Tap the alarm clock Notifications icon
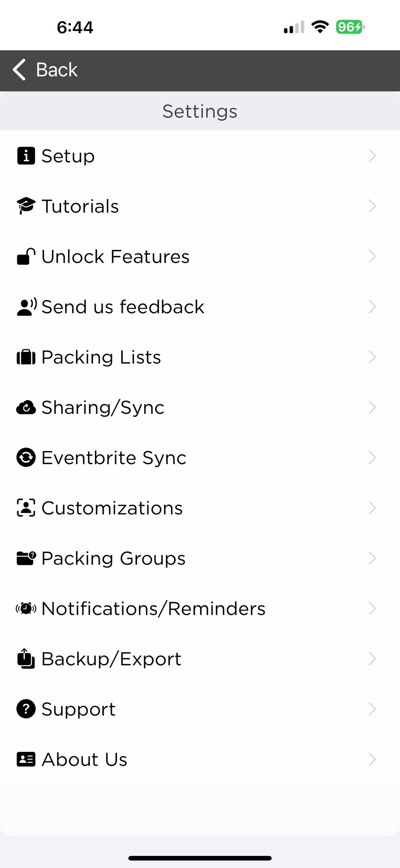Screen dimensions: 400x868 pyautogui.click(x=26, y=608)
